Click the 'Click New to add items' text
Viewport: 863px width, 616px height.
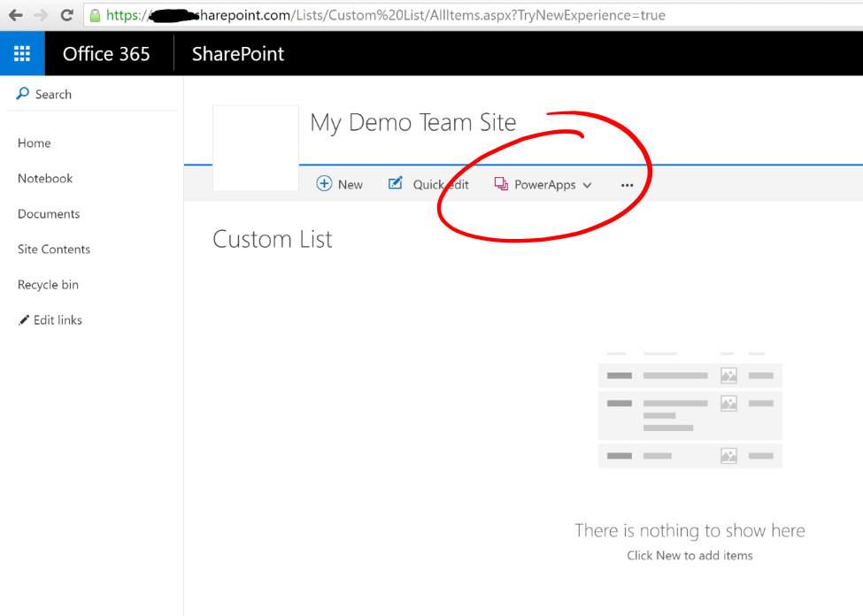click(690, 556)
